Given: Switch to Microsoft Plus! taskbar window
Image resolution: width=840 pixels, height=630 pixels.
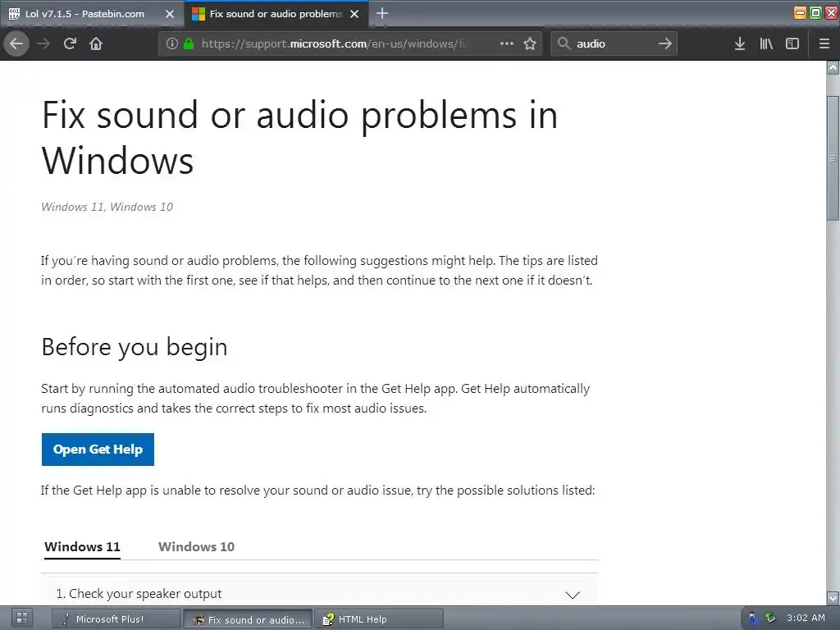Looking at the screenshot, I should point(116,619).
